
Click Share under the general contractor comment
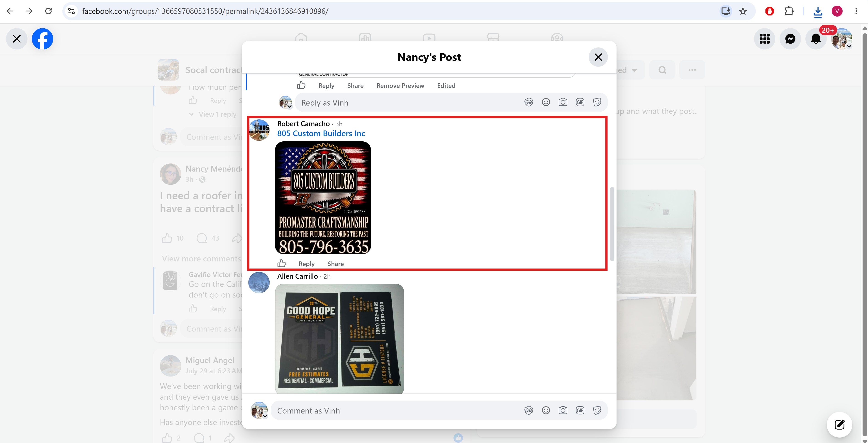pyautogui.click(x=356, y=86)
